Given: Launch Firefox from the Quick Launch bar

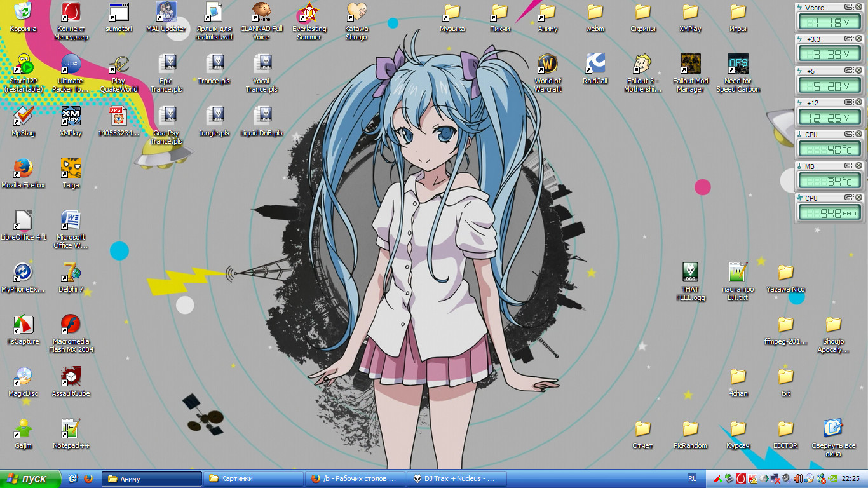Looking at the screenshot, I should click(x=88, y=478).
